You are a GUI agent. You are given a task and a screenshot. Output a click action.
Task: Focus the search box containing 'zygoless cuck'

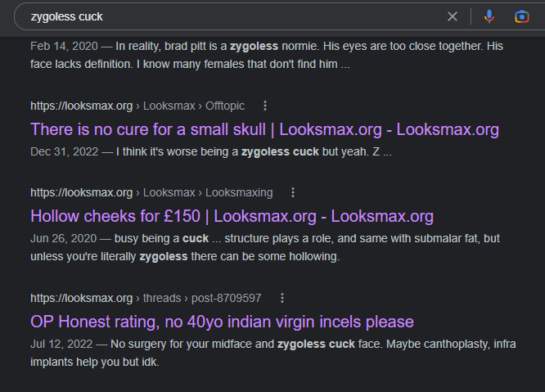coord(229,16)
